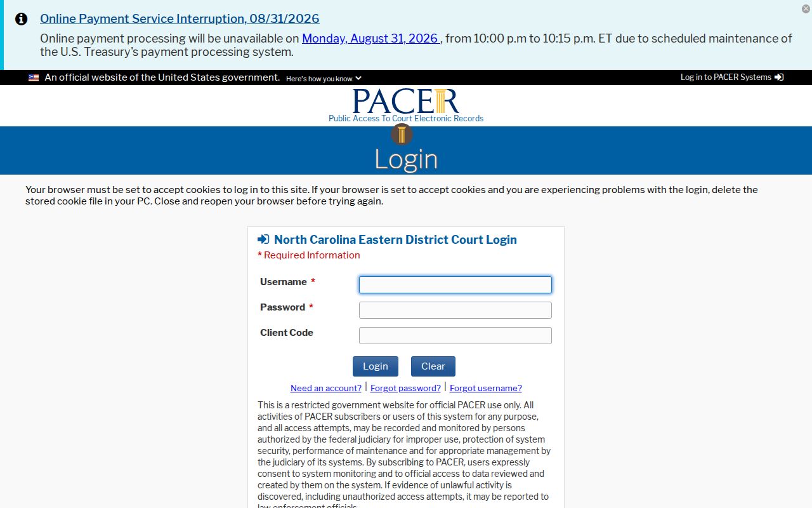Expand "Here's how you know" dropdown
The width and height of the screenshot is (812, 508).
324,79
